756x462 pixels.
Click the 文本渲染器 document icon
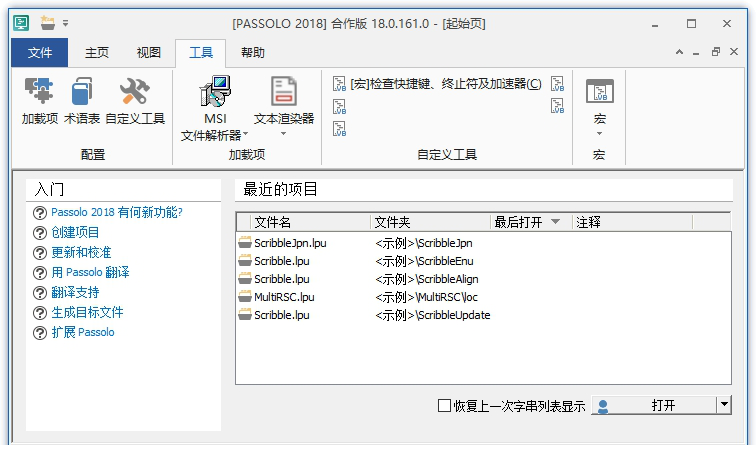(x=284, y=91)
